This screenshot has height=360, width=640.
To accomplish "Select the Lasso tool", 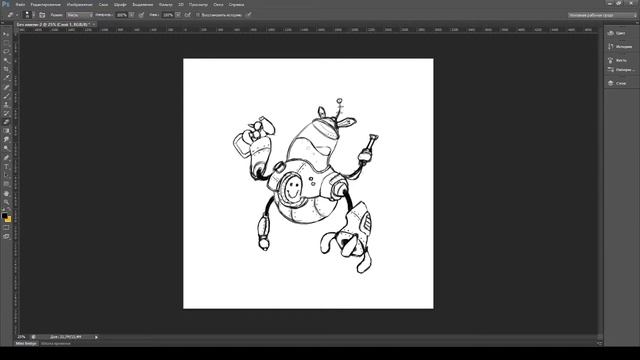I will click(x=6, y=52).
